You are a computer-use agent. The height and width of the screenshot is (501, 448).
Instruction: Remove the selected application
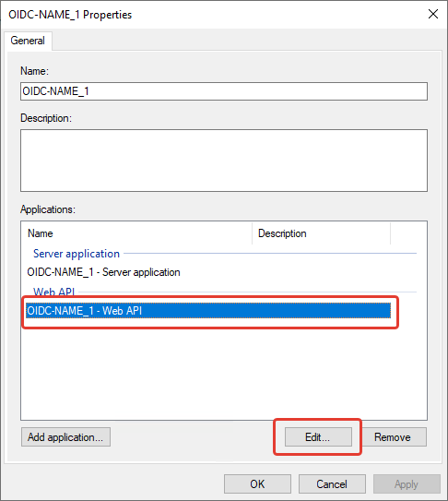393,437
